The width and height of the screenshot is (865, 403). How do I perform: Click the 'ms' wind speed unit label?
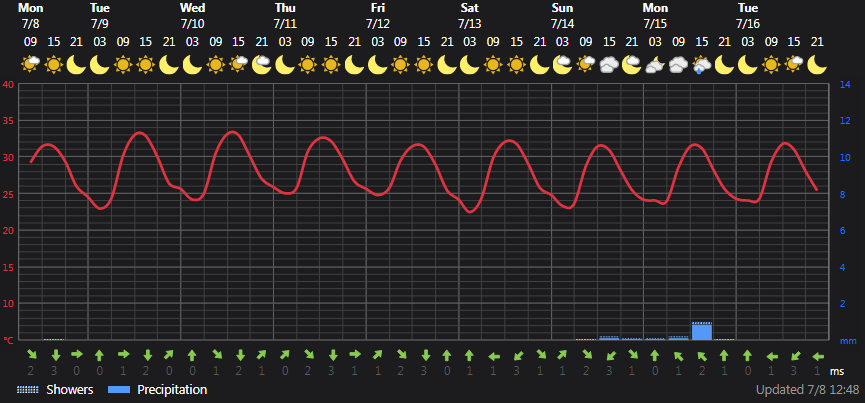tap(837, 372)
